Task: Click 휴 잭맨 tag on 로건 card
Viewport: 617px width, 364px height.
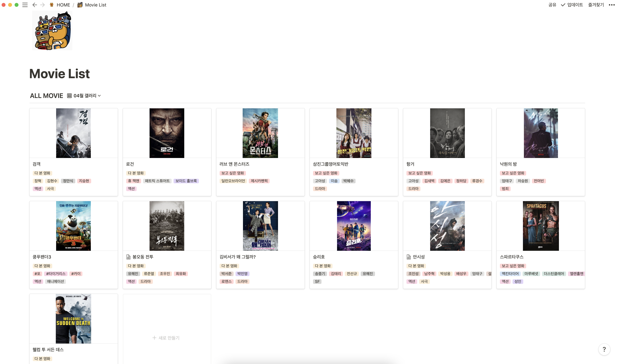Action: pos(133,181)
